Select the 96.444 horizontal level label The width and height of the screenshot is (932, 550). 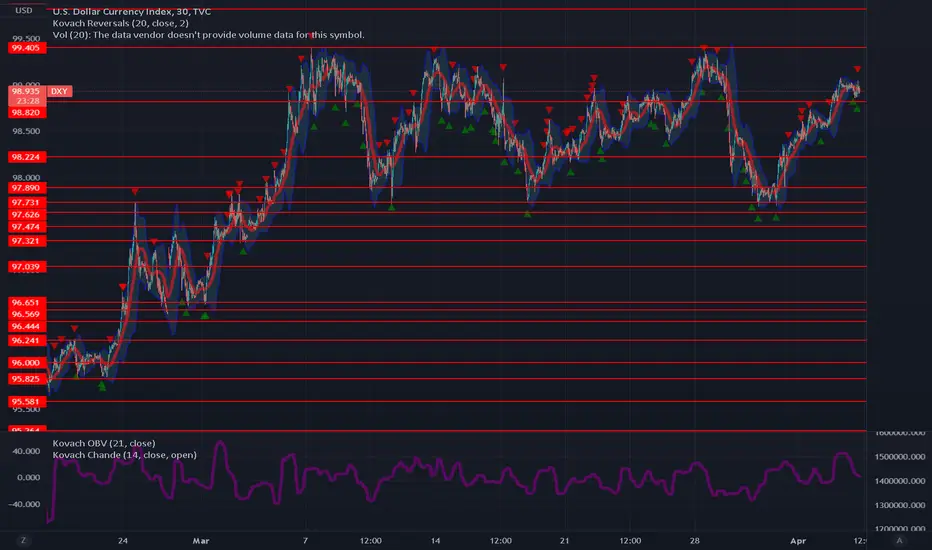click(27, 326)
